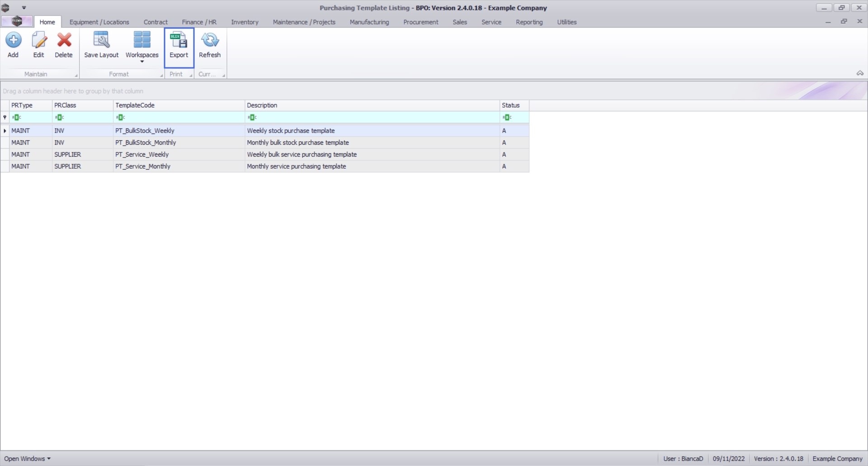Click the PRType filter row cell
868x466 pixels.
31,118
